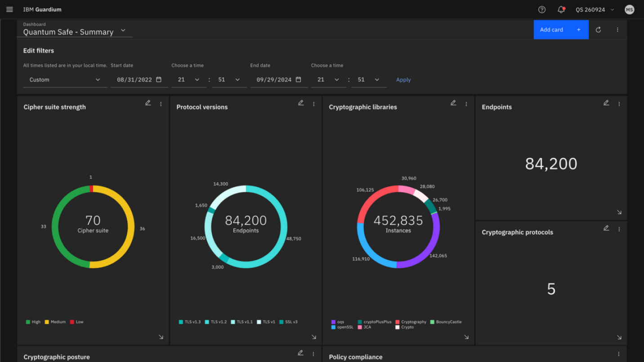Open Cipher suite strength card options menu

161,104
